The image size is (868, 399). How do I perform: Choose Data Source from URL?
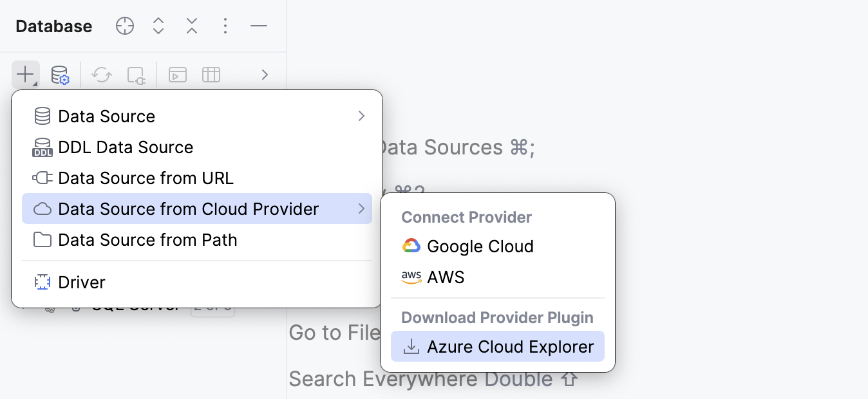click(146, 178)
